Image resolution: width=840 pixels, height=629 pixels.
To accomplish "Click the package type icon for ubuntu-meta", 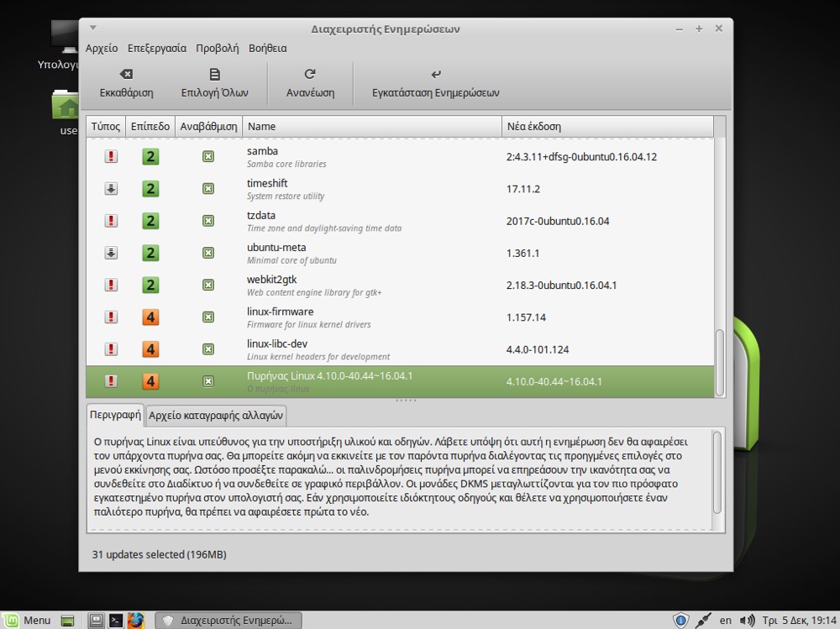I will (x=111, y=253).
